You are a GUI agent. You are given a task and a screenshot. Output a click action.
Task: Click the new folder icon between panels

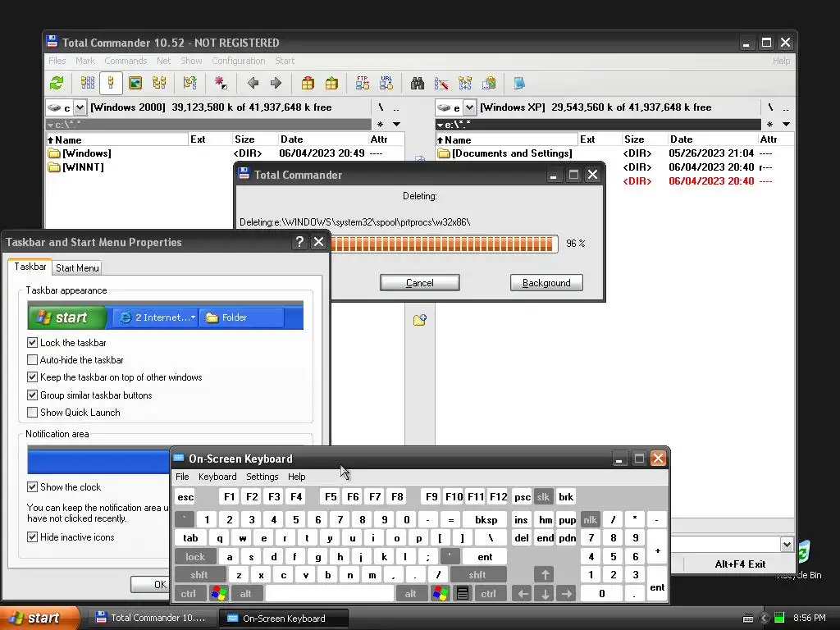419,320
